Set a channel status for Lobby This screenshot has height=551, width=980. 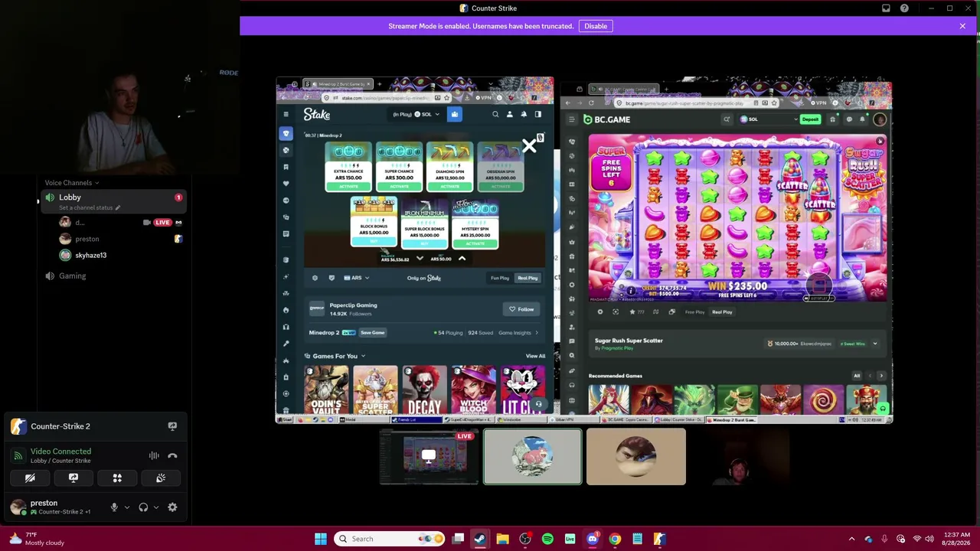(x=90, y=208)
